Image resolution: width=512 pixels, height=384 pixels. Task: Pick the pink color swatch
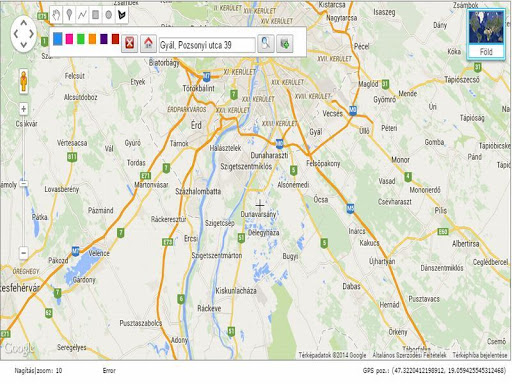(x=69, y=39)
